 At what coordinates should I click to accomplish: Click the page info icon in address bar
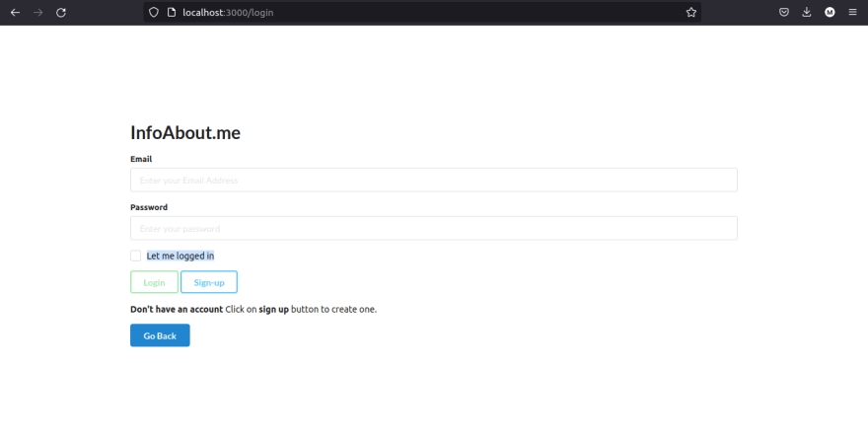[172, 12]
